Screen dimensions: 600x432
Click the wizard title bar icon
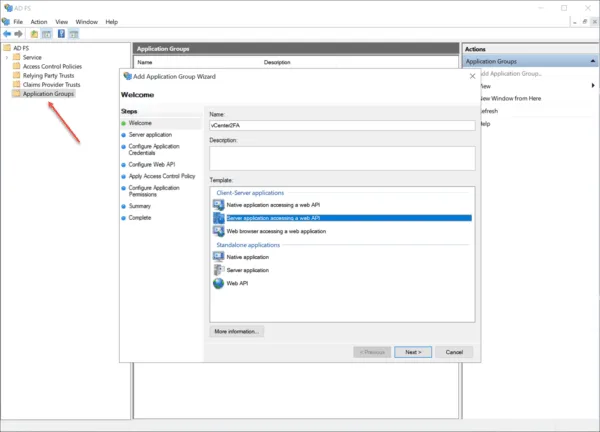tap(127, 76)
